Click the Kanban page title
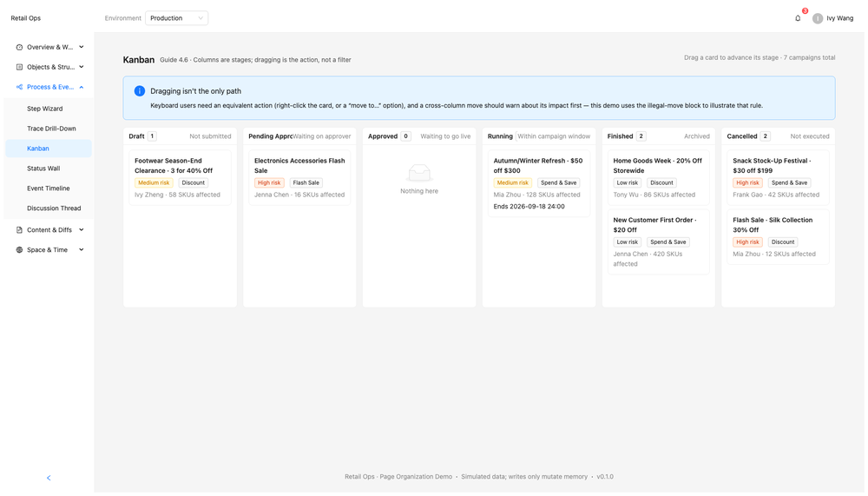The height and width of the screenshot is (496, 868). 138,59
